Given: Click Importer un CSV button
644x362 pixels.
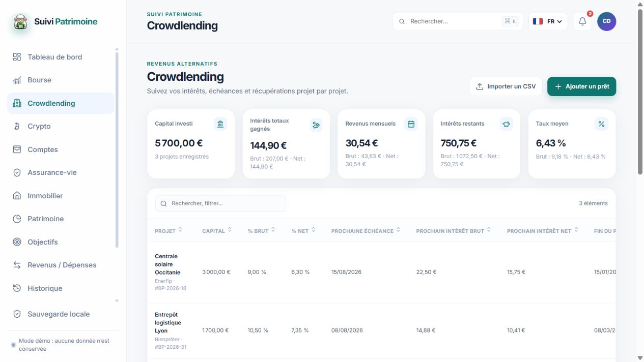Looking at the screenshot, I should 506,86.
